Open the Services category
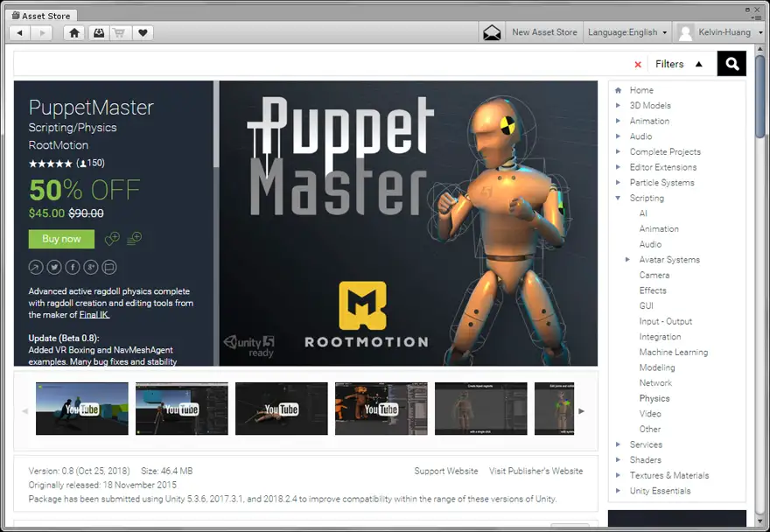 pyautogui.click(x=646, y=444)
